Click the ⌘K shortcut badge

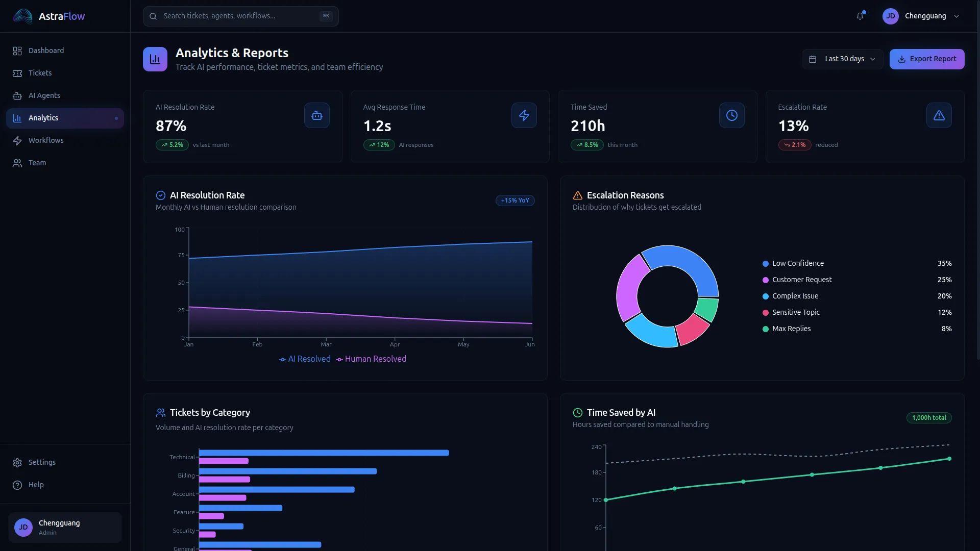point(326,16)
